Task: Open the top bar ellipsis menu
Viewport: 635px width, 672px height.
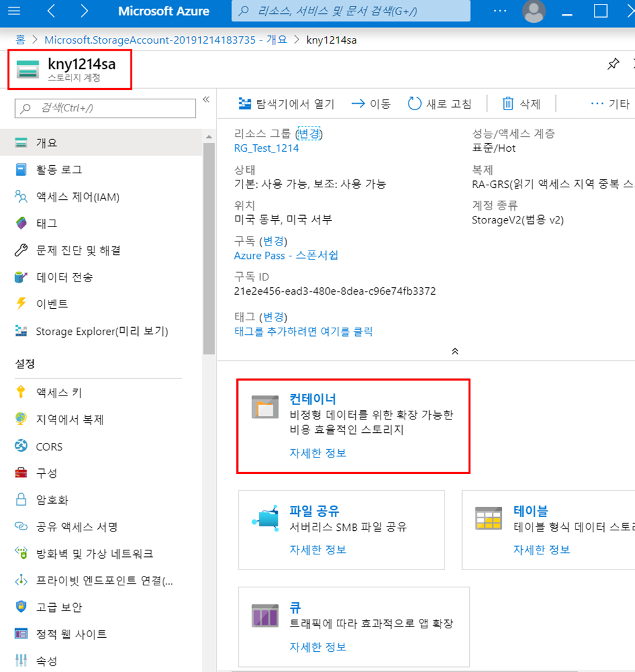Action: [500, 11]
